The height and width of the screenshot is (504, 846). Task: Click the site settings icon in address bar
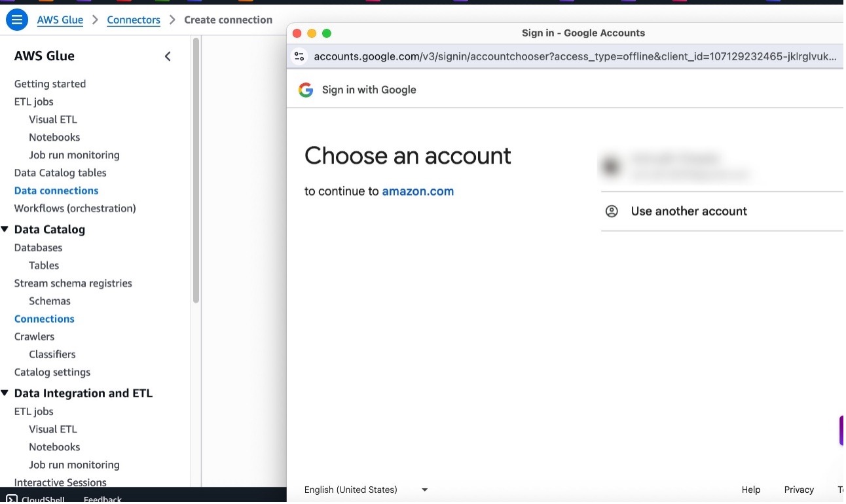(x=299, y=56)
